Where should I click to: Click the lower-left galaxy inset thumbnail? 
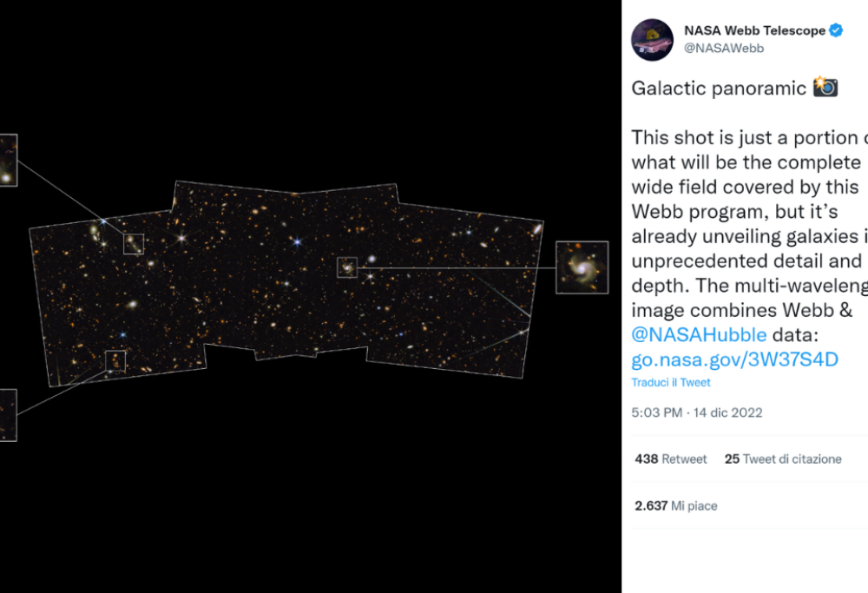click(x=9, y=415)
